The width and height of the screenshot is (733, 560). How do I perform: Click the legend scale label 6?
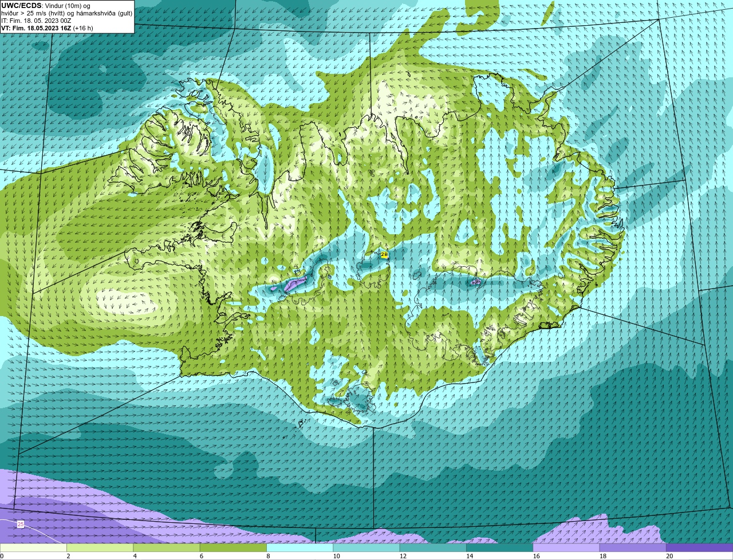[x=202, y=556]
